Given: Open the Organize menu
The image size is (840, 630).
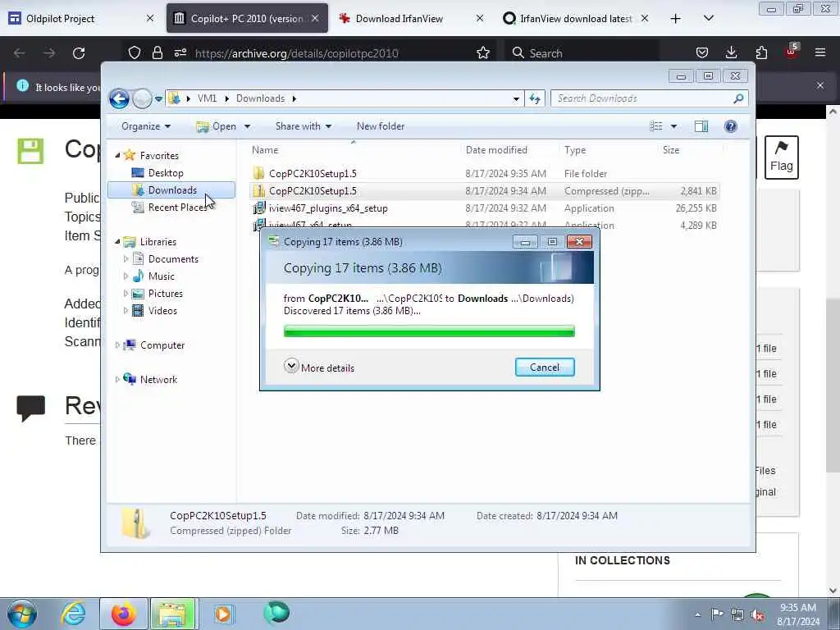Looking at the screenshot, I should (146, 126).
